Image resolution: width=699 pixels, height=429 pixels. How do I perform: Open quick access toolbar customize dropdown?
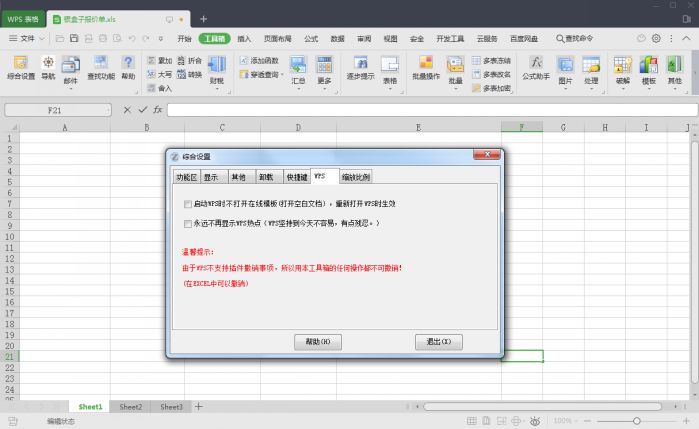(161, 39)
